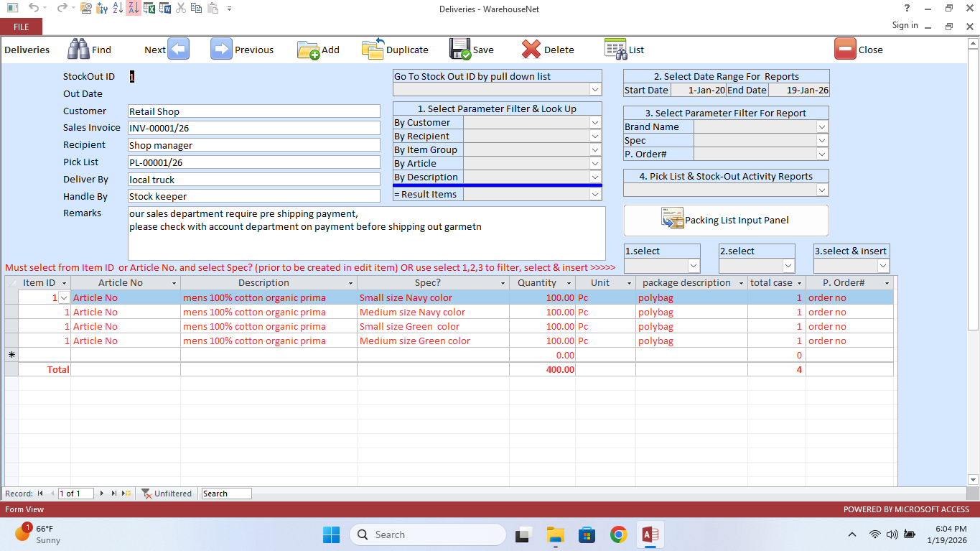This screenshot has width=980, height=551.
Task: Open Spec? column header filter menu
Action: point(503,283)
